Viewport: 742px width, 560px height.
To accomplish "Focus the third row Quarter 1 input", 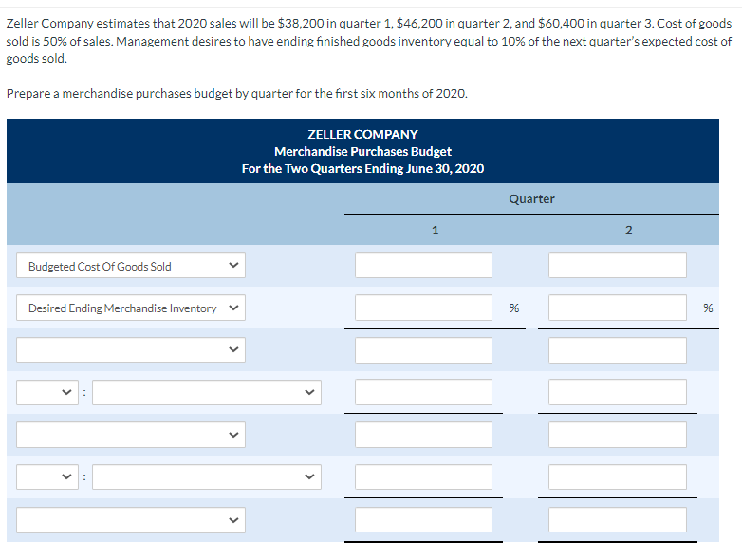I will click(423, 350).
